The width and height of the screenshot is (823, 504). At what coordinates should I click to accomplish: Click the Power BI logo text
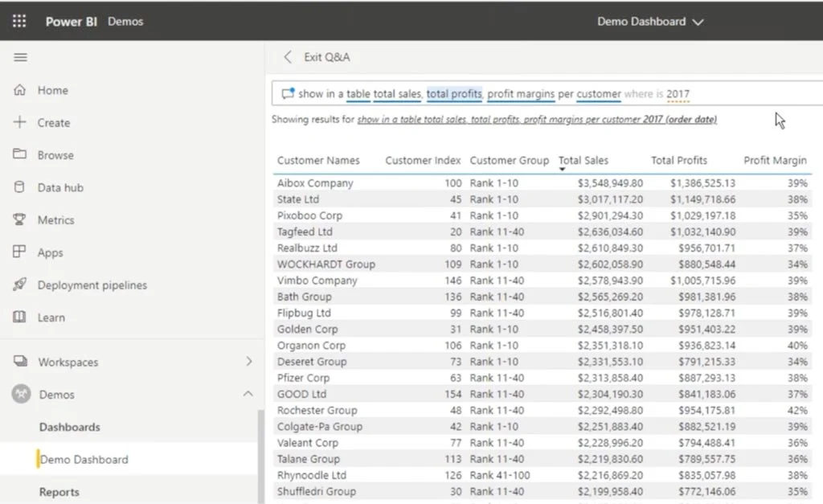[x=71, y=22]
